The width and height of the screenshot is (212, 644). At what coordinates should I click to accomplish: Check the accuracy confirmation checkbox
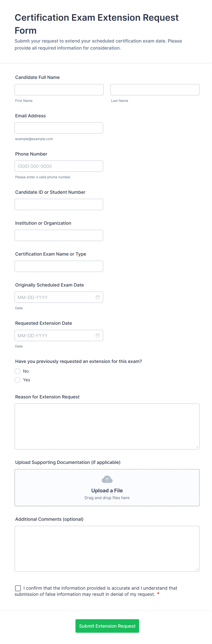18,588
